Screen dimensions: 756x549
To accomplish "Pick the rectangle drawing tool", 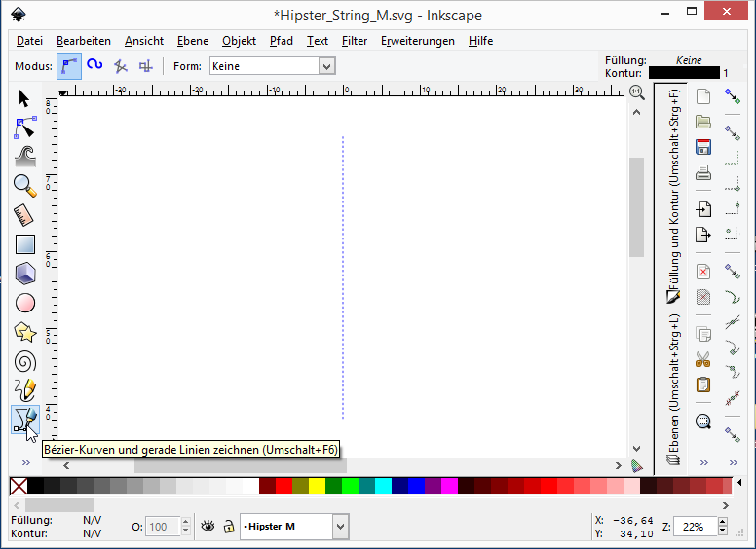I will point(24,244).
